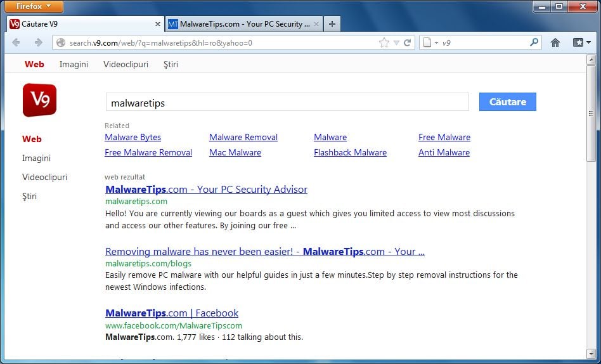The width and height of the screenshot is (601, 364).
Task: Choose Videoclipuri in the left sidebar
Action: (44, 177)
